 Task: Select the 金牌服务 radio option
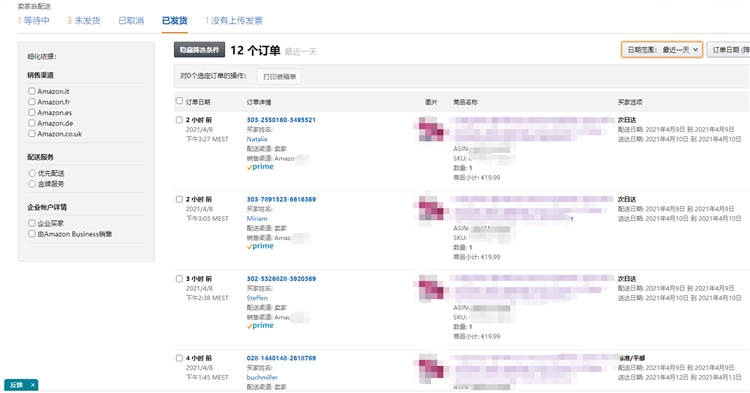32,184
